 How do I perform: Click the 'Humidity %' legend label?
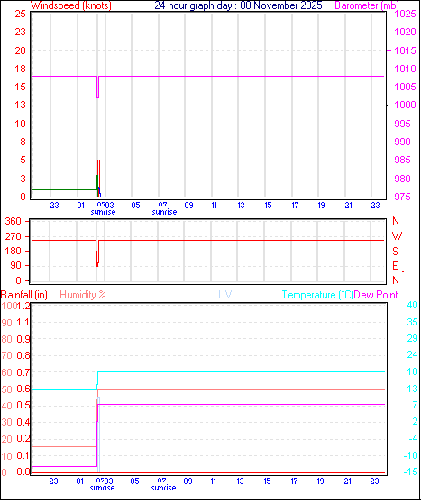[83, 295]
